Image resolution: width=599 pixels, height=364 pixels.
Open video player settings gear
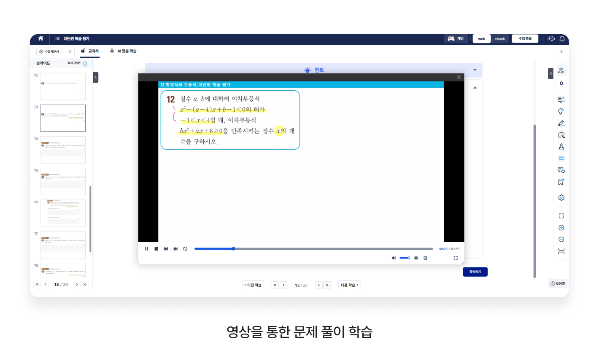coord(416,258)
